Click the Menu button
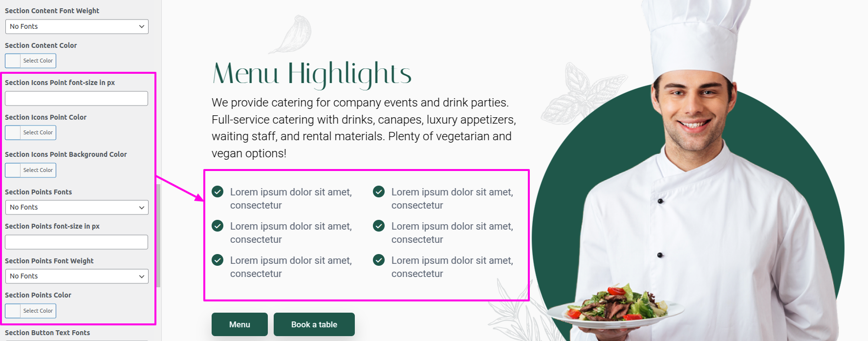868x341 pixels. pyautogui.click(x=239, y=324)
